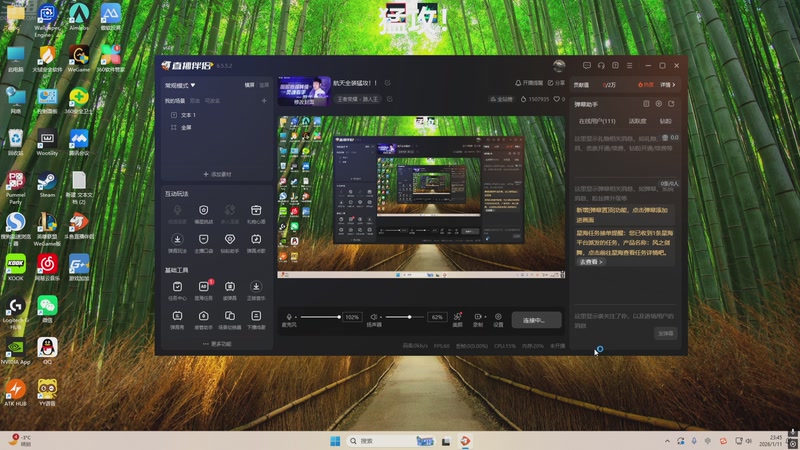Viewport: 800px width, 450px height.
Task: Click the taskbar 搜索 search box
Action: pyautogui.click(x=391, y=441)
